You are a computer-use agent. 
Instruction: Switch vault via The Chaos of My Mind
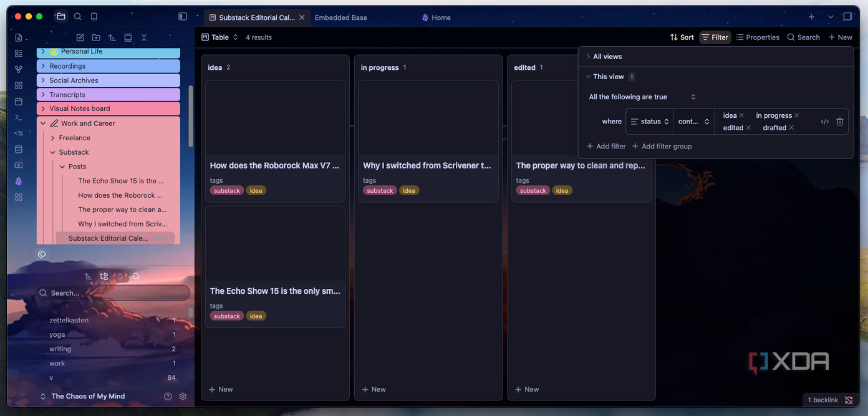83,396
